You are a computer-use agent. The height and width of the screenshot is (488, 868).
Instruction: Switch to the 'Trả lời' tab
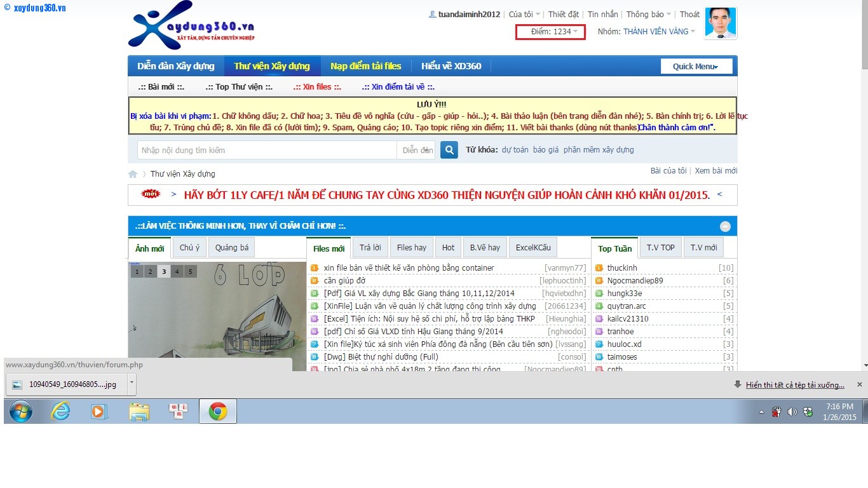[x=370, y=248]
